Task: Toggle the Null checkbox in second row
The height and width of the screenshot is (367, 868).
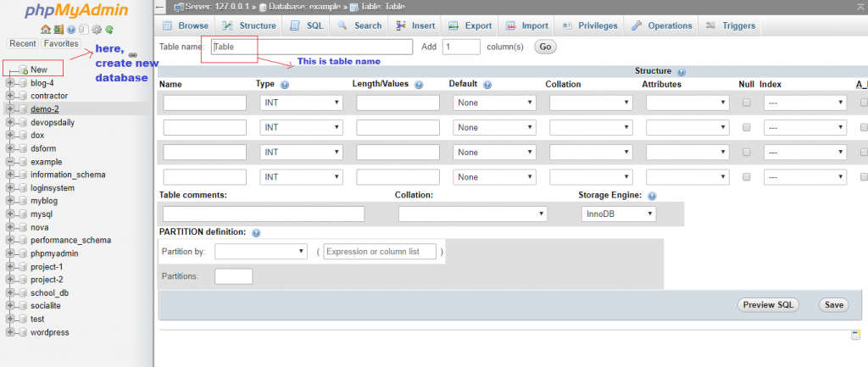Action: tap(746, 128)
